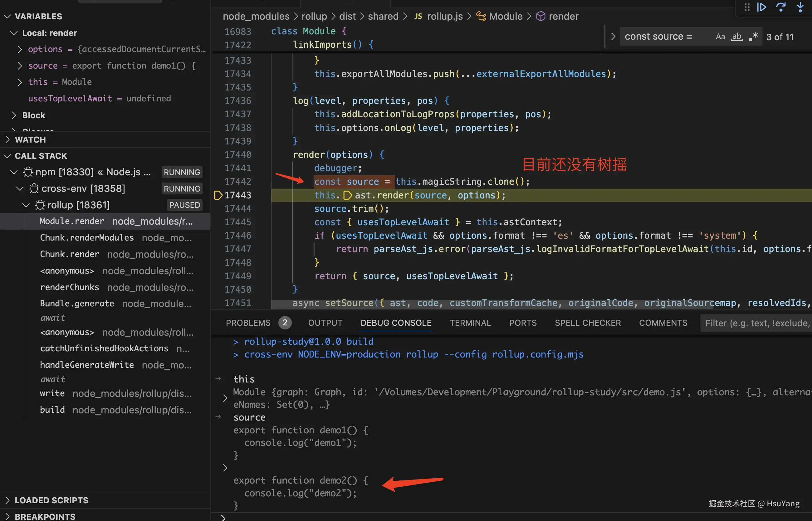Click the JS file icon in breadcrumb
812x521 pixels.
pos(418,16)
